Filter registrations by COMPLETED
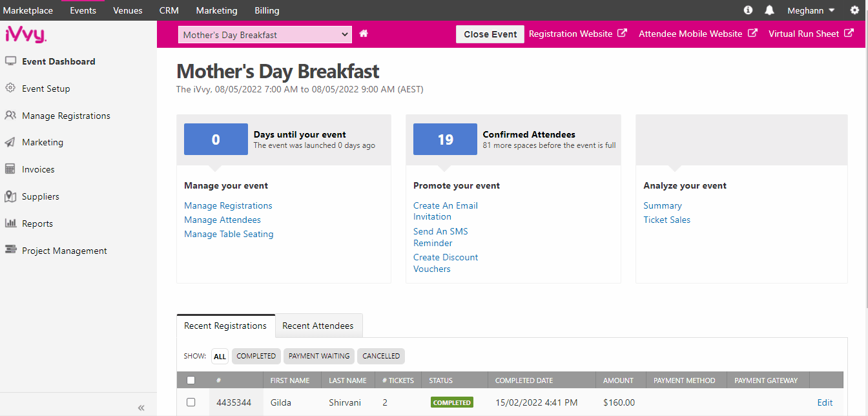 [x=256, y=356]
